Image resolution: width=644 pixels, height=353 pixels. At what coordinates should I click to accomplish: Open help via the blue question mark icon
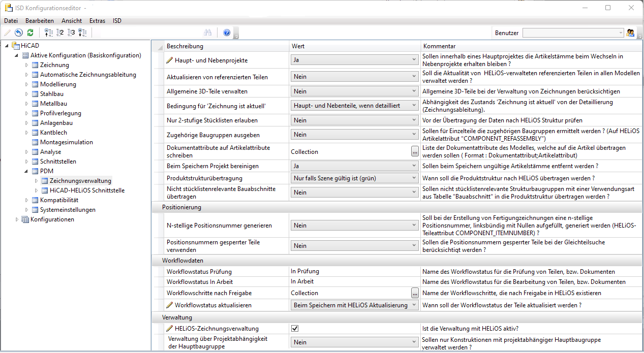pos(227,33)
